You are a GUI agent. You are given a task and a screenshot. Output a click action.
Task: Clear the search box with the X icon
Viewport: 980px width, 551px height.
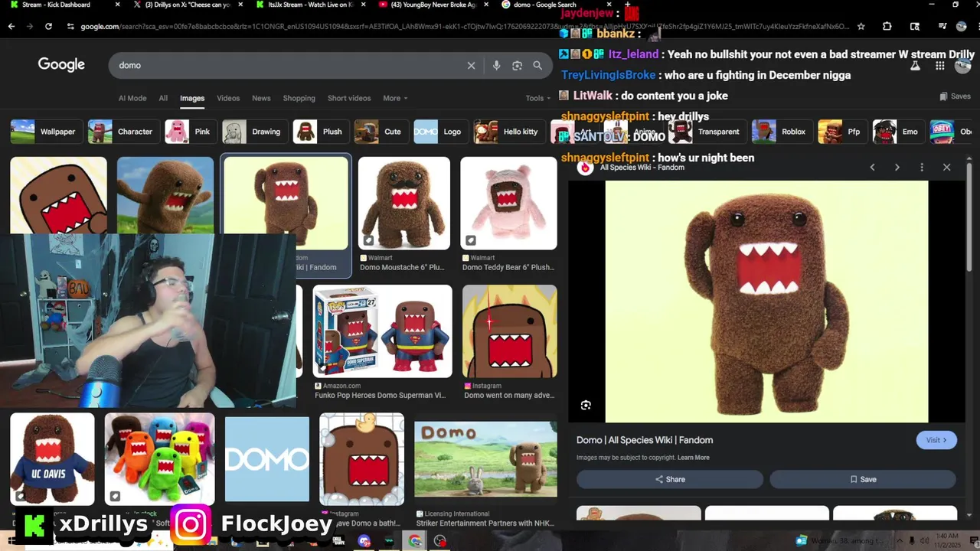471,66
